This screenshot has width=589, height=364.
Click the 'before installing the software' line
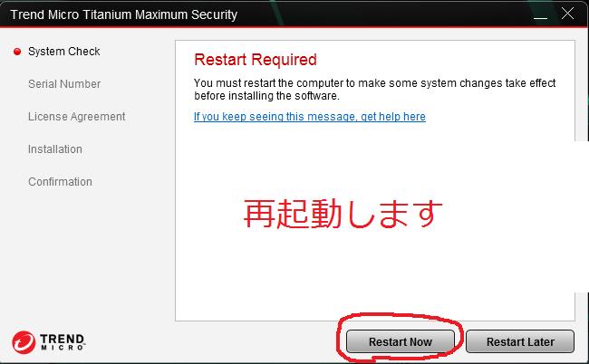(266, 96)
